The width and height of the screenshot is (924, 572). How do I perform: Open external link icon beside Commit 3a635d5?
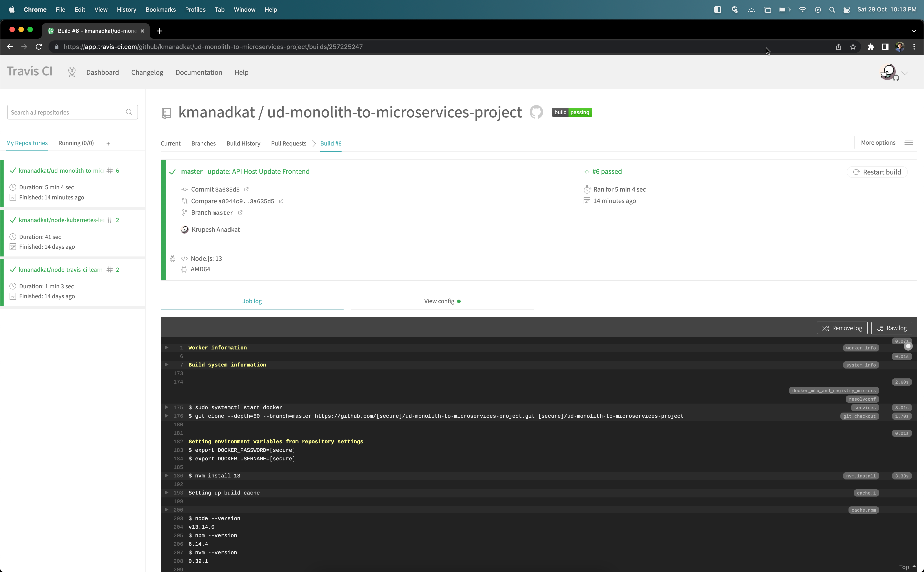coord(246,189)
